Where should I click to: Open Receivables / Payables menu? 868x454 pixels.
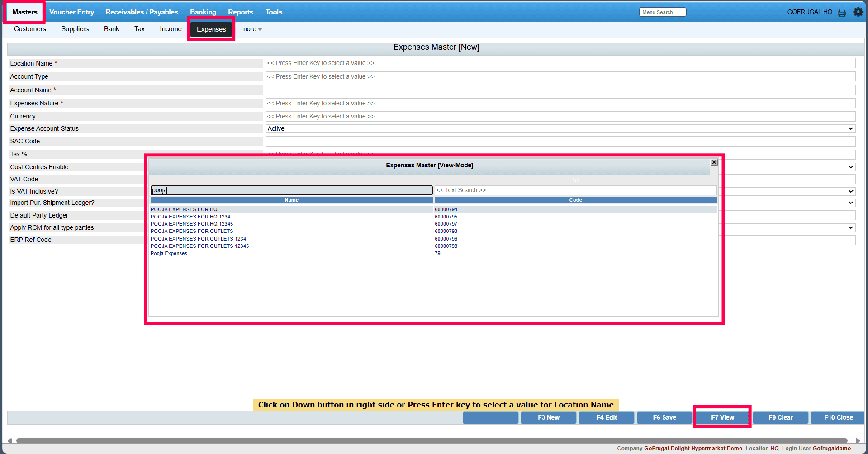tap(142, 12)
